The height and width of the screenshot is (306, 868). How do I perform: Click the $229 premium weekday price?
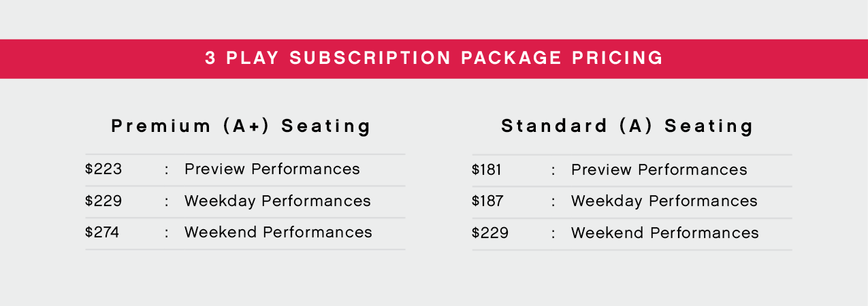[x=103, y=201]
